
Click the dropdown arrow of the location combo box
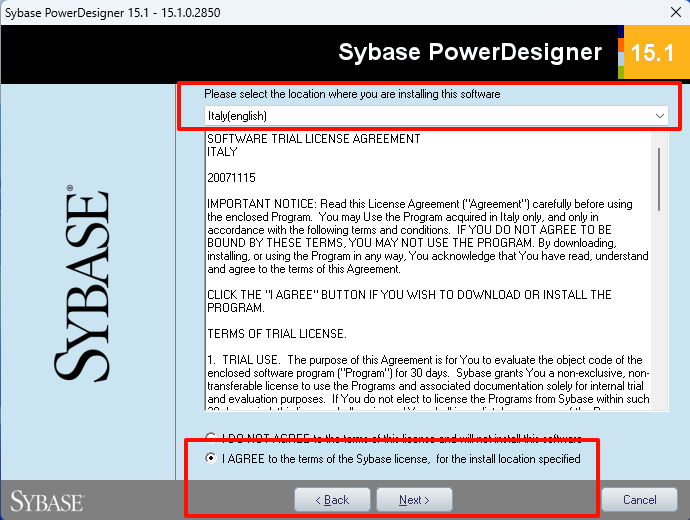point(659,116)
